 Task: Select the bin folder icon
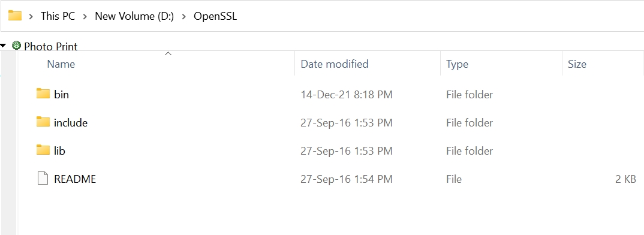[43, 94]
